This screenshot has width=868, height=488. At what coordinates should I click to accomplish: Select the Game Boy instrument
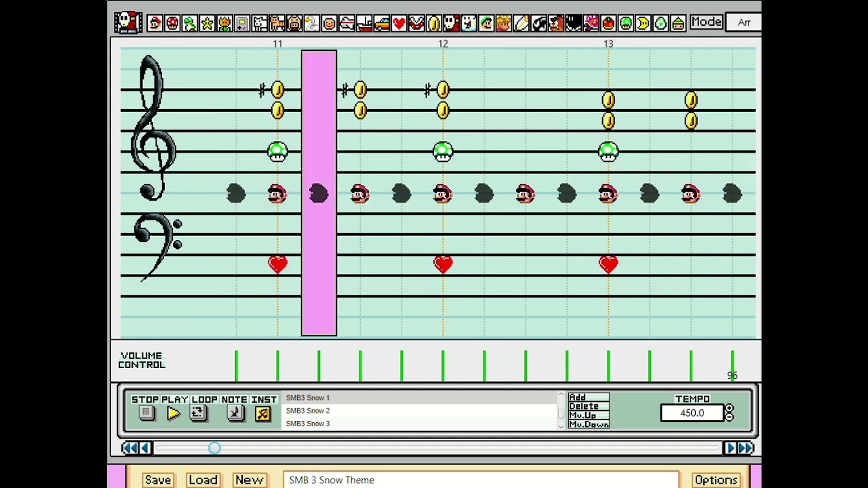coord(242,24)
